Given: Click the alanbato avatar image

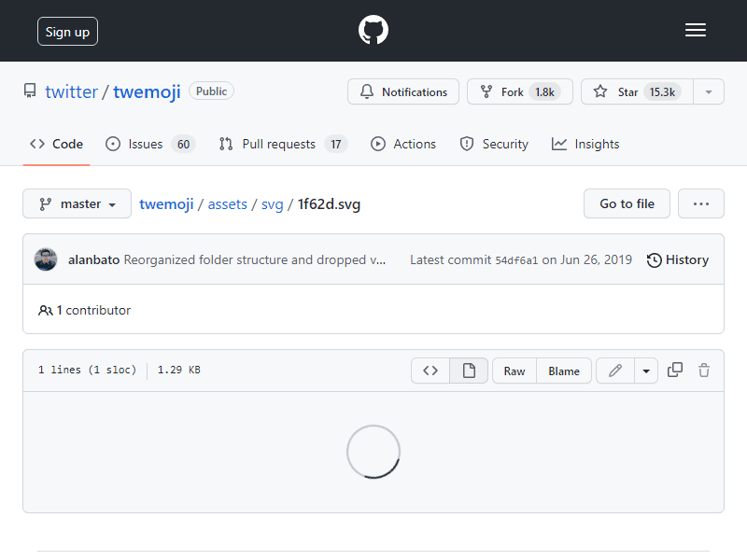Looking at the screenshot, I should click(46, 259).
